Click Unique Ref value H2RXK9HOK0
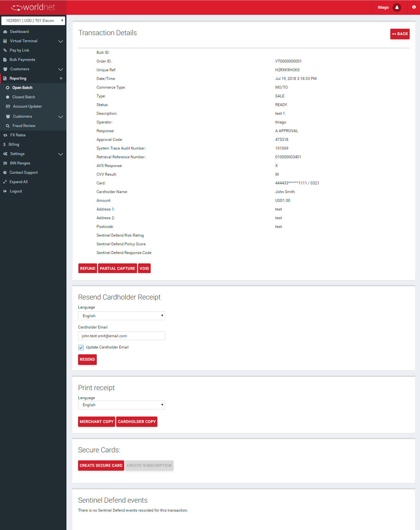 pyautogui.click(x=287, y=70)
